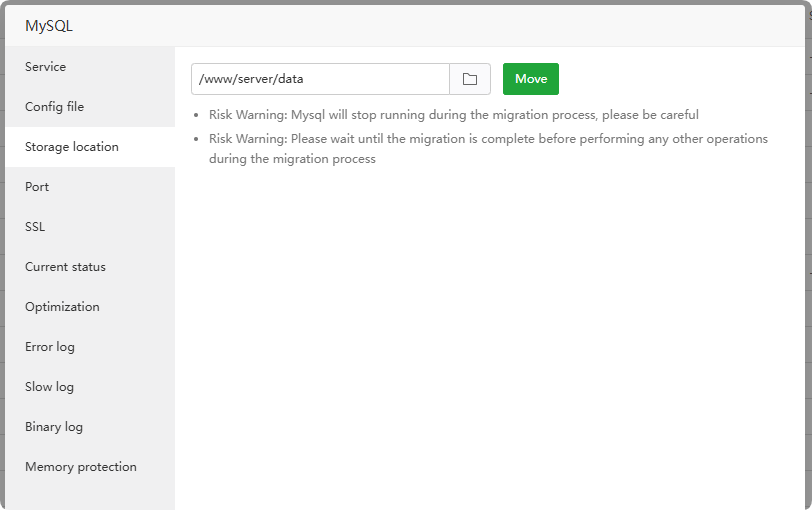Open the folder browse icon beside path
The width and height of the screenshot is (812, 510).
[x=470, y=79]
